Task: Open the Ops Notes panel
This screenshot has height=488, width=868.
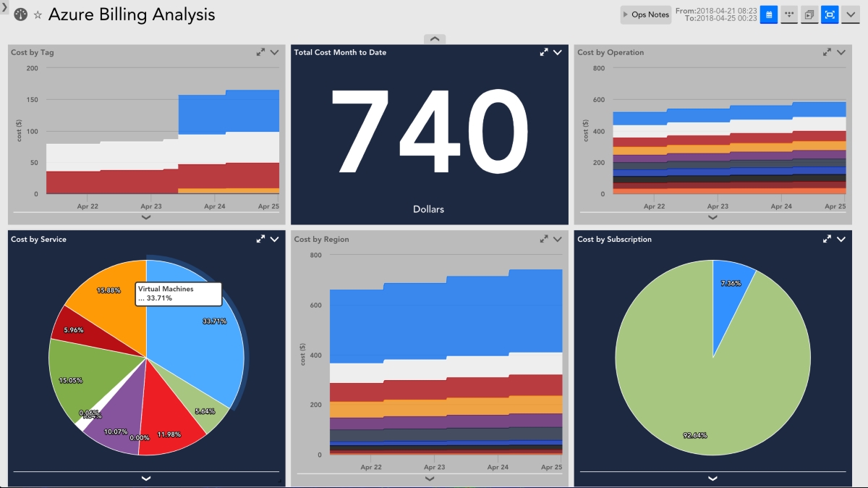Action: [x=645, y=14]
